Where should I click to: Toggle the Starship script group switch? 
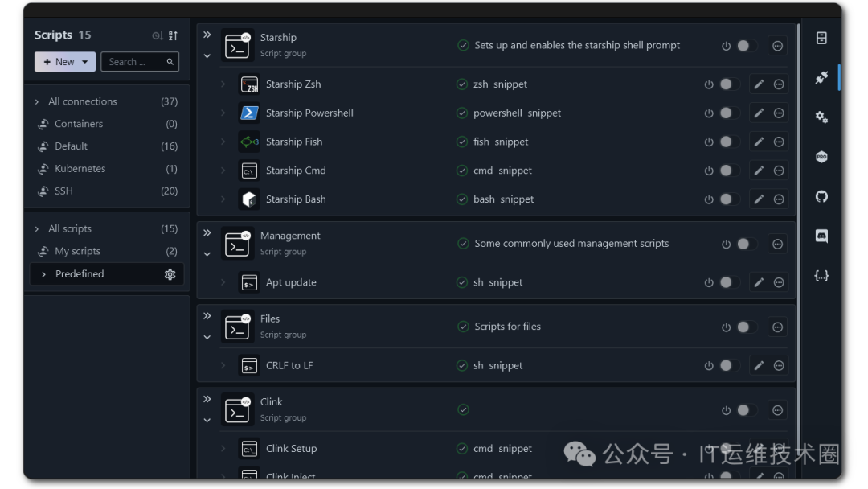coord(746,46)
